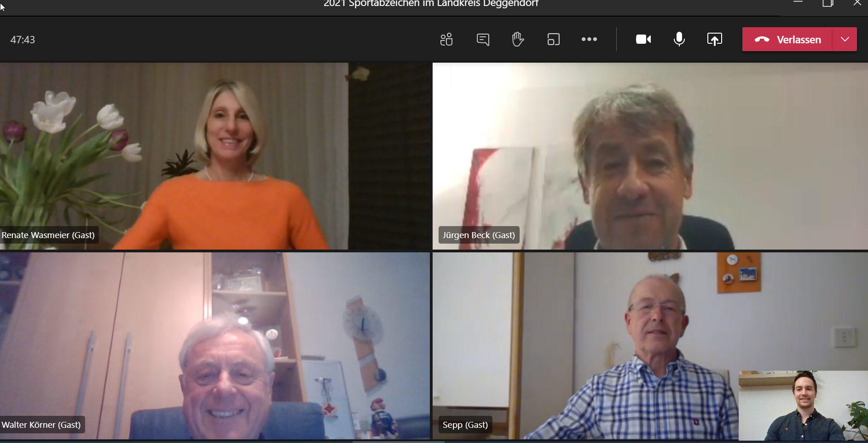Turn off the camera

pos(643,40)
